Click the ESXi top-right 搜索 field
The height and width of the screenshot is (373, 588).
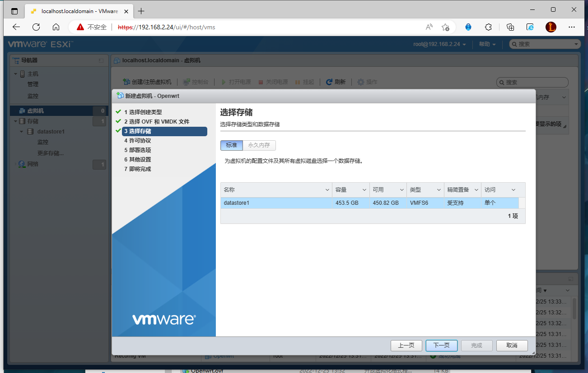545,44
